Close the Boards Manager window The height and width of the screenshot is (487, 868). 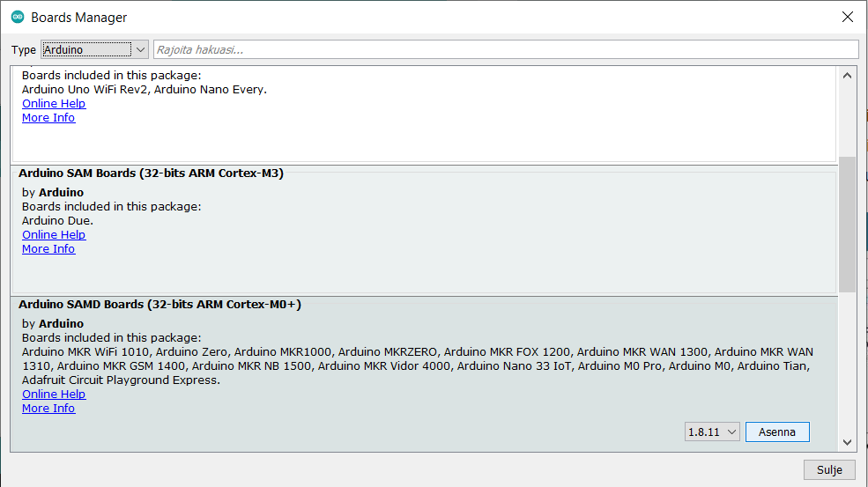848,17
